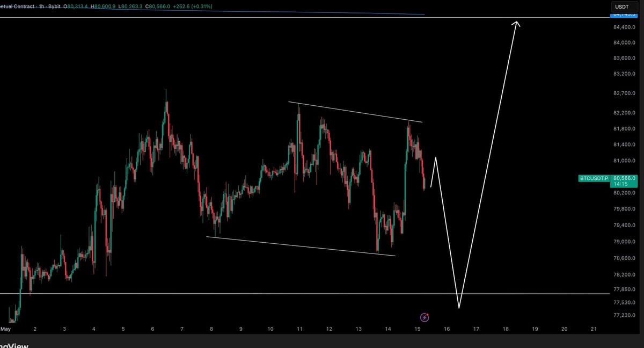
Task: Click the 81,000.0 price axis label
Action: coord(624,161)
